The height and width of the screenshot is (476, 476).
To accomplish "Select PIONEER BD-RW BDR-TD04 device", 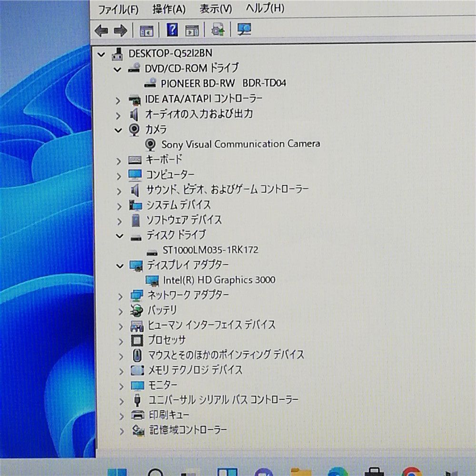I will tap(223, 83).
